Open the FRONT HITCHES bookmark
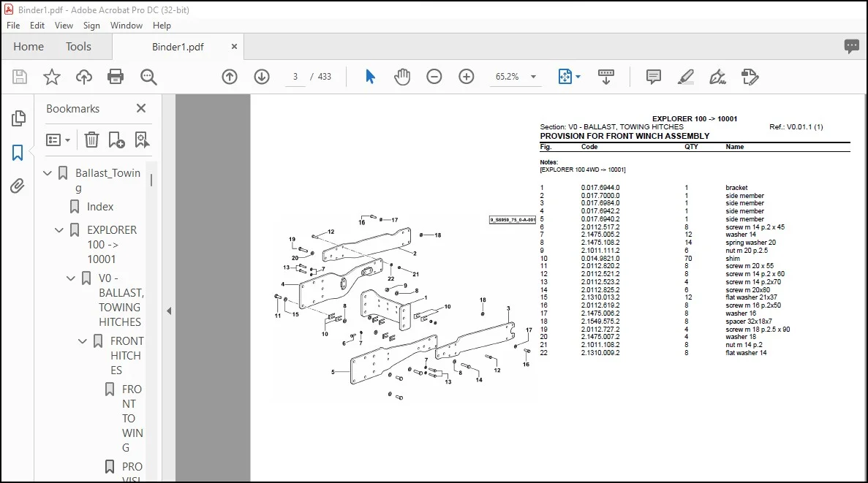Screen dimensions: 868x483 [127, 356]
